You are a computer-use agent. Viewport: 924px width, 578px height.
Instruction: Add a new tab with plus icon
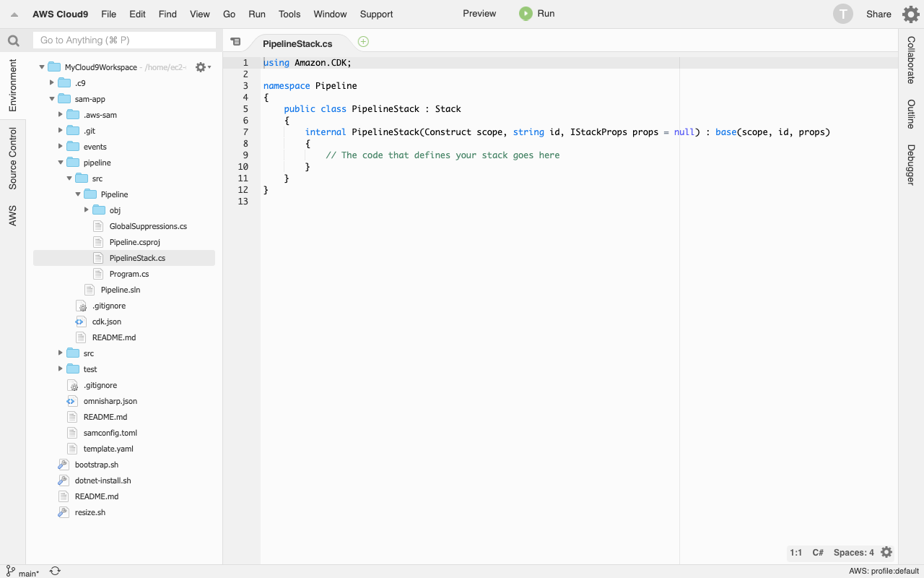pos(363,42)
